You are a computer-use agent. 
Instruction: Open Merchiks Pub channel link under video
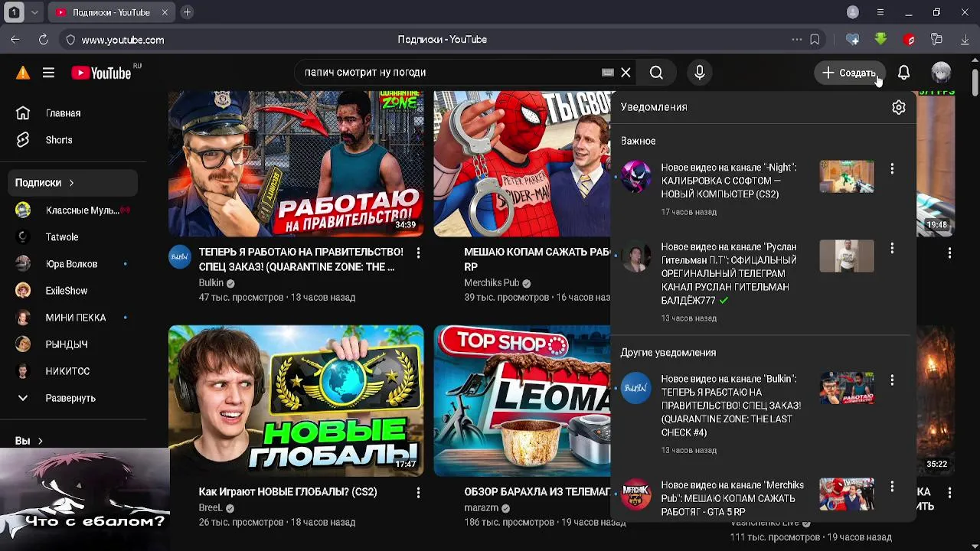[492, 282]
